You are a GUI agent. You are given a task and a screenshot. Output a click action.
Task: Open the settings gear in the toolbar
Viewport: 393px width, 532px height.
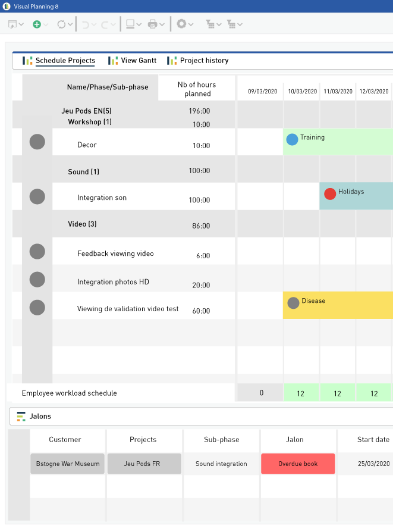(181, 24)
